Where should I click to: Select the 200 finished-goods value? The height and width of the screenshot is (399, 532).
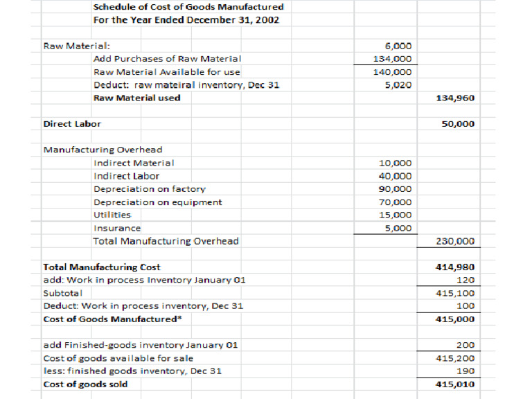465,346
